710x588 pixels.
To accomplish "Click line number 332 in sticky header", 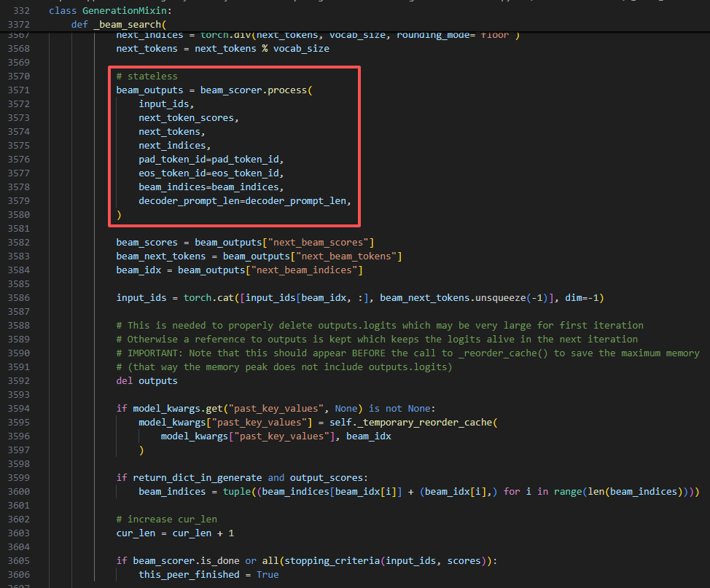I will (21, 10).
